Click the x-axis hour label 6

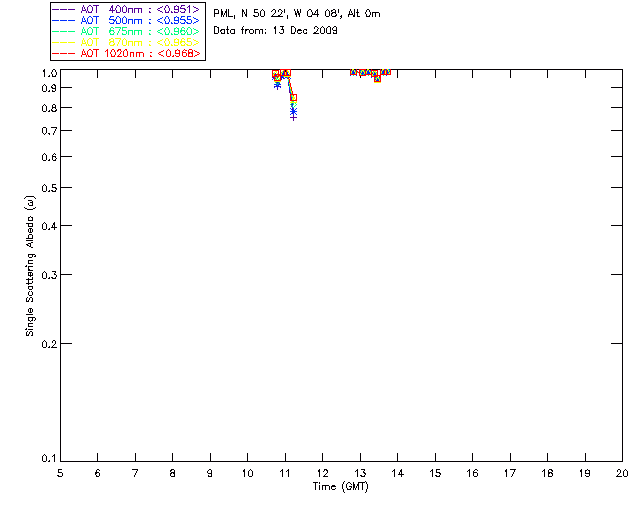point(98,473)
